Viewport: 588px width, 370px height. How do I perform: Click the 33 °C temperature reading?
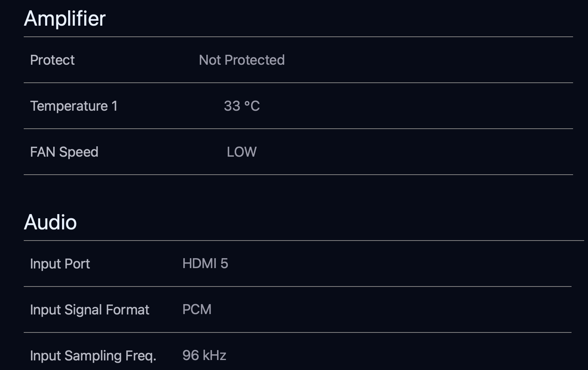click(x=242, y=106)
